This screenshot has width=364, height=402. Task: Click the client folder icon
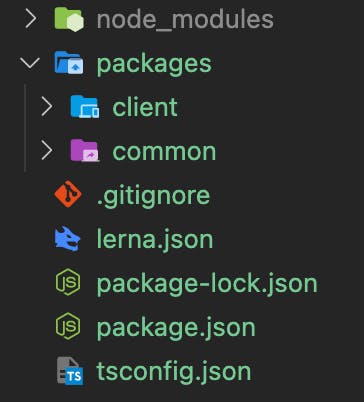(x=85, y=107)
